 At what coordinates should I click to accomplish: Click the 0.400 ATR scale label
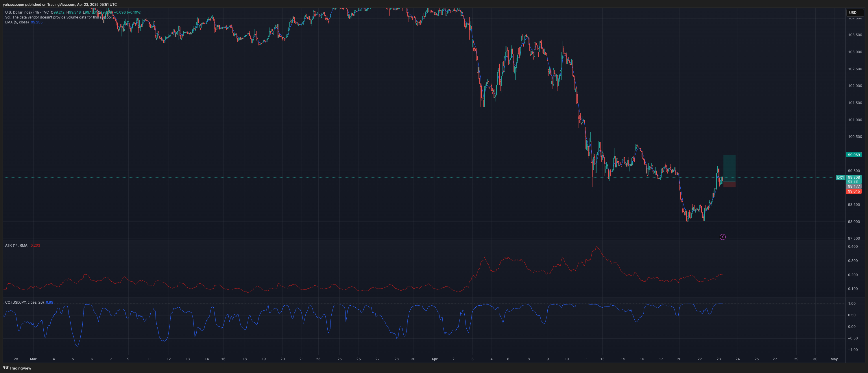pyautogui.click(x=853, y=247)
